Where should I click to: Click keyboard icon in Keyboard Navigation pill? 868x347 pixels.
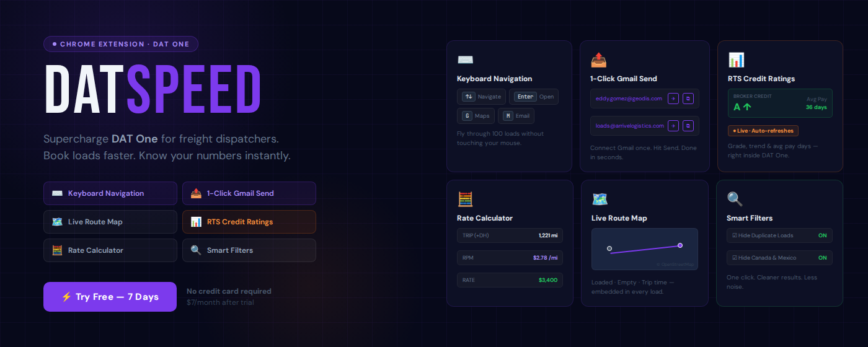click(x=57, y=193)
